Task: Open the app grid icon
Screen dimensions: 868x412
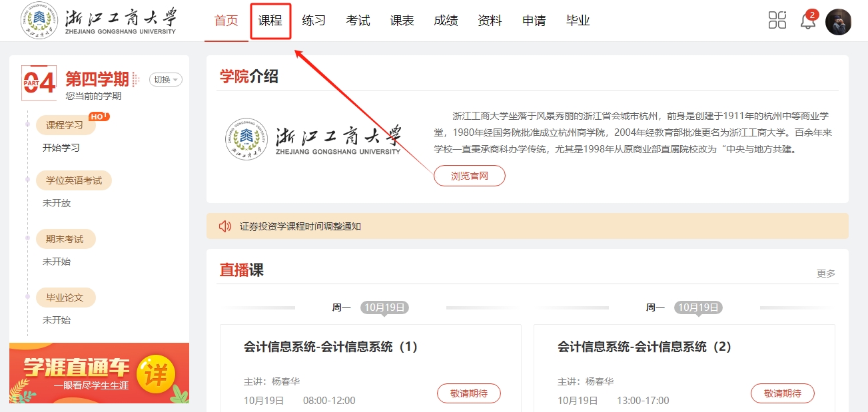Action: 777,20
